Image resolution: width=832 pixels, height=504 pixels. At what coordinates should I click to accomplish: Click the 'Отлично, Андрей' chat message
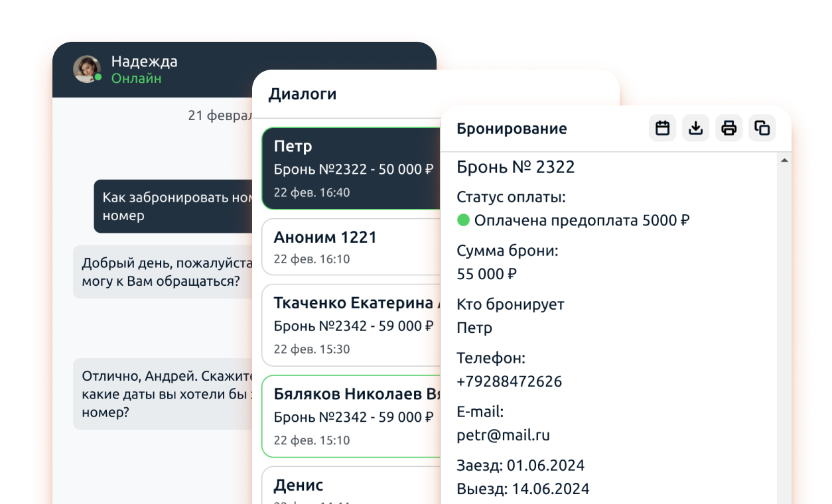(x=163, y=394)
